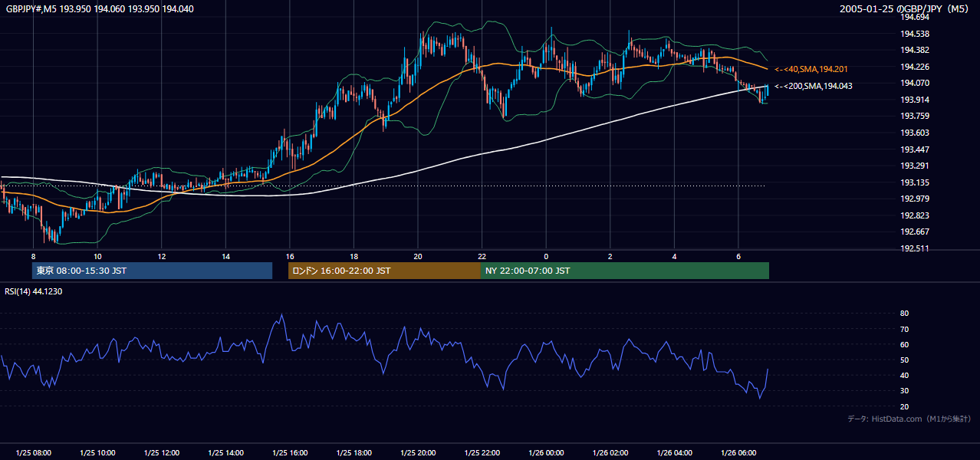Click the 192.667 price axis label
This screenshot has height=460, width=980.
tap(915, 232)
